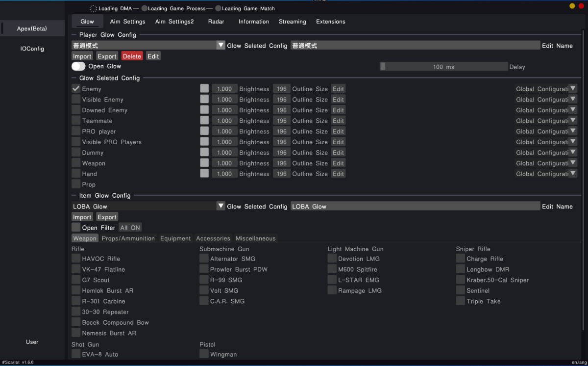Toggle the Open Glow switch

point(78,66)
